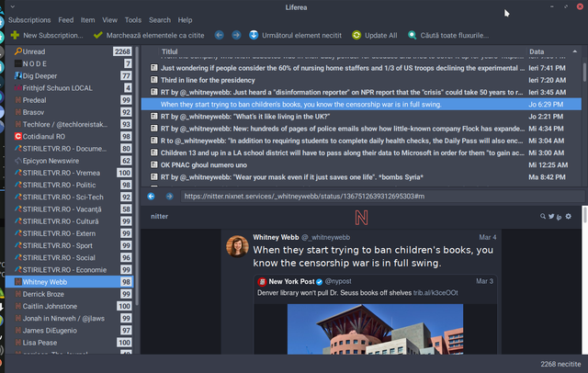Open the Item menu
Viewport: 588px width, 373px height.
tap(88, 20)
